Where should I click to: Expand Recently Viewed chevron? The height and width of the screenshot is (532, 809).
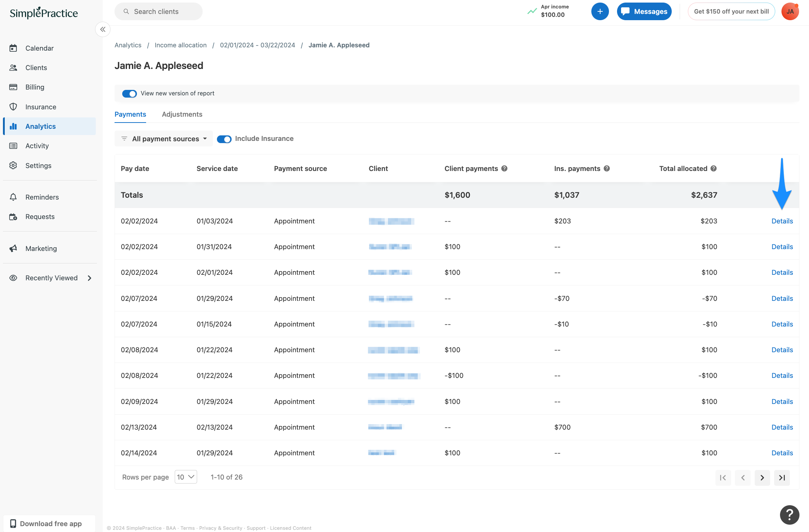pyautogui.click(x=90, y=278)
